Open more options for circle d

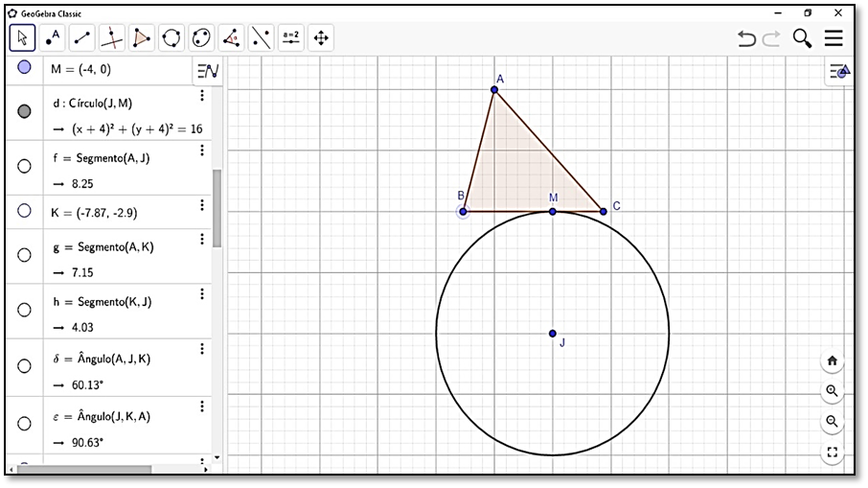202,96
